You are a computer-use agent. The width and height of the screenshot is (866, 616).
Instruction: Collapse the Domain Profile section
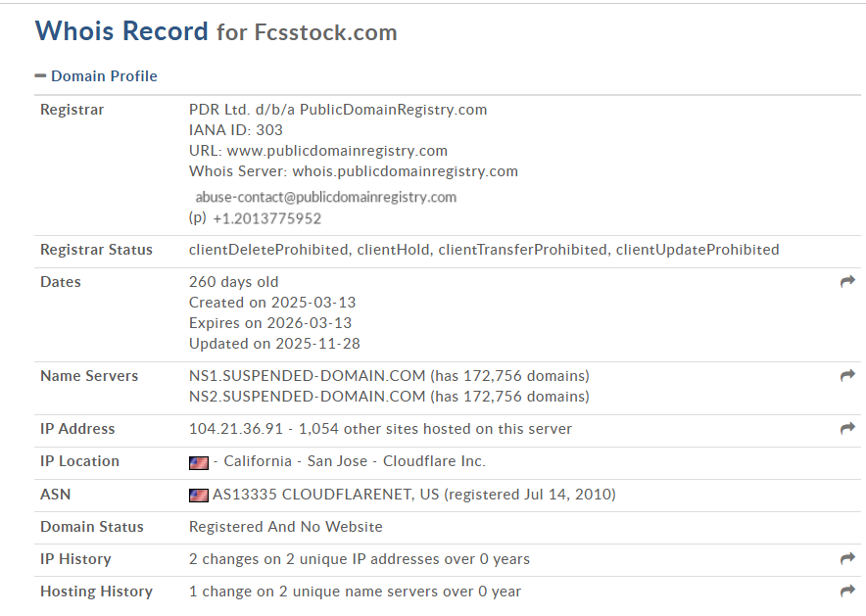click(103, 76)
